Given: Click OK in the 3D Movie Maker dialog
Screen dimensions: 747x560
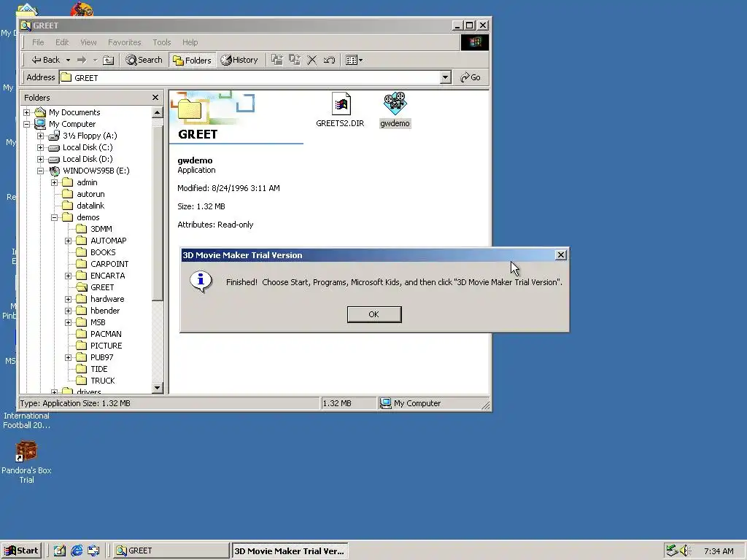Looking at the screenshot, I should coord(374,314).
